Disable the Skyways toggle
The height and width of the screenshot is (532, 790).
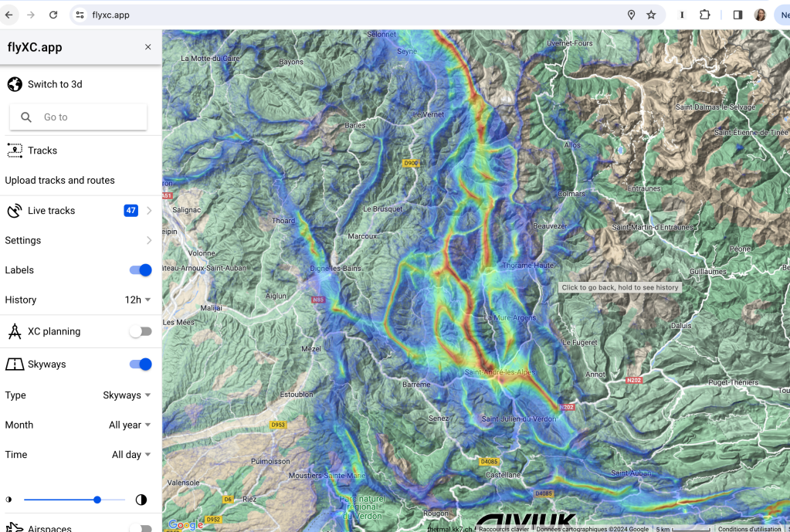point(141,364)
